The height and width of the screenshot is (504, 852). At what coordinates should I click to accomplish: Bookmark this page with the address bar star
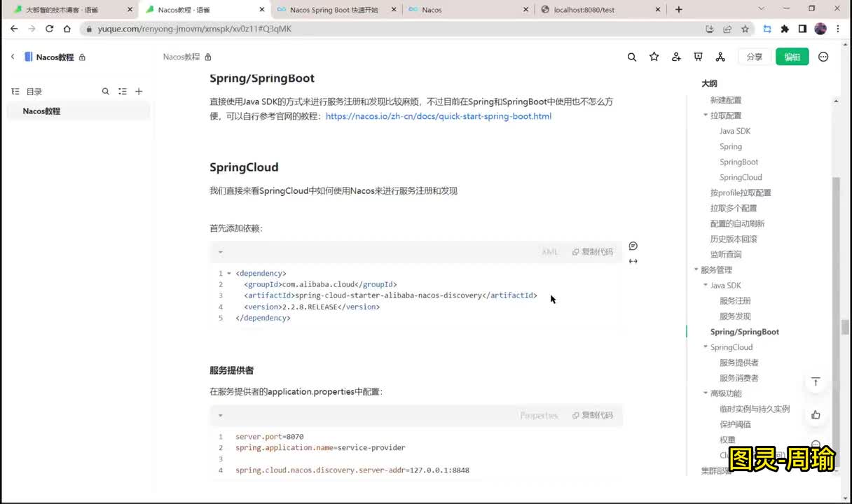(x=745, y=29)
